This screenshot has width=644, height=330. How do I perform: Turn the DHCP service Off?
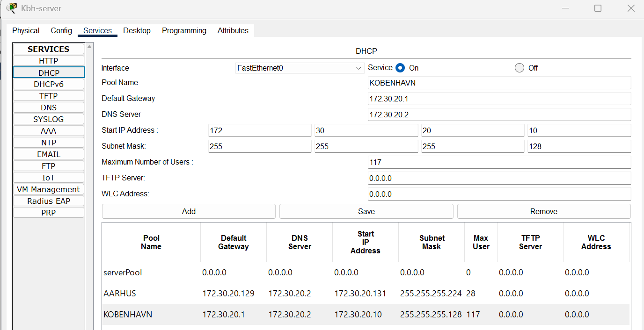click(520, 68)
